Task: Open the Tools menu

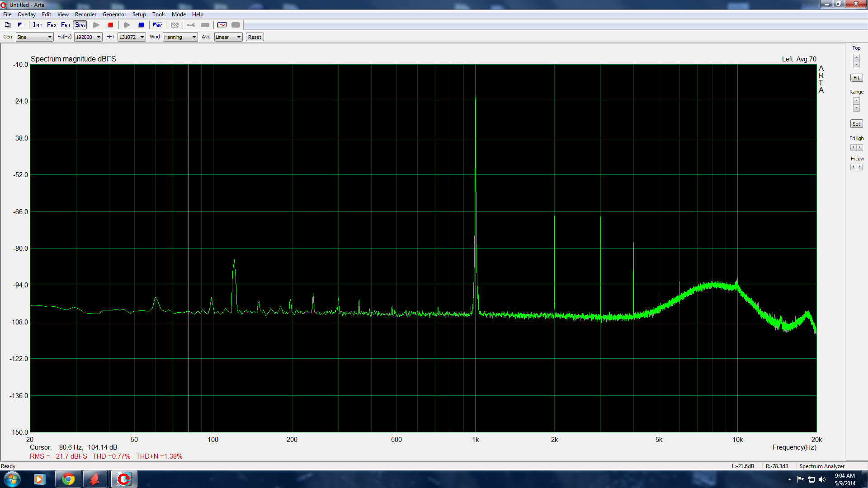Action: click(x=159, y=14)
